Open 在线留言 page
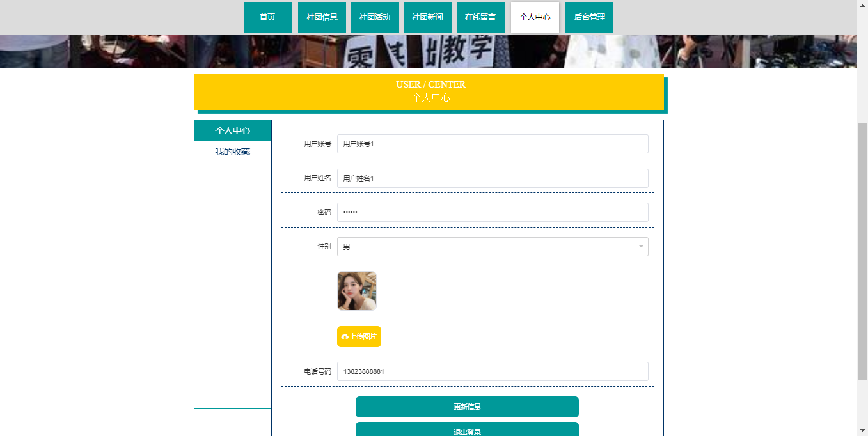The width and height of the screenshot is (868, 436). [x=480, y=17]
